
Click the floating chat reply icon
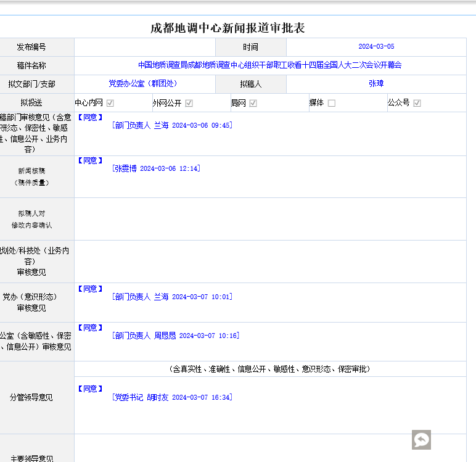click(x=421, y=440)
